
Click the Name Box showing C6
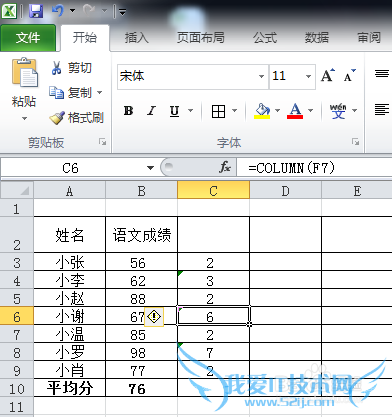[70, 168]
